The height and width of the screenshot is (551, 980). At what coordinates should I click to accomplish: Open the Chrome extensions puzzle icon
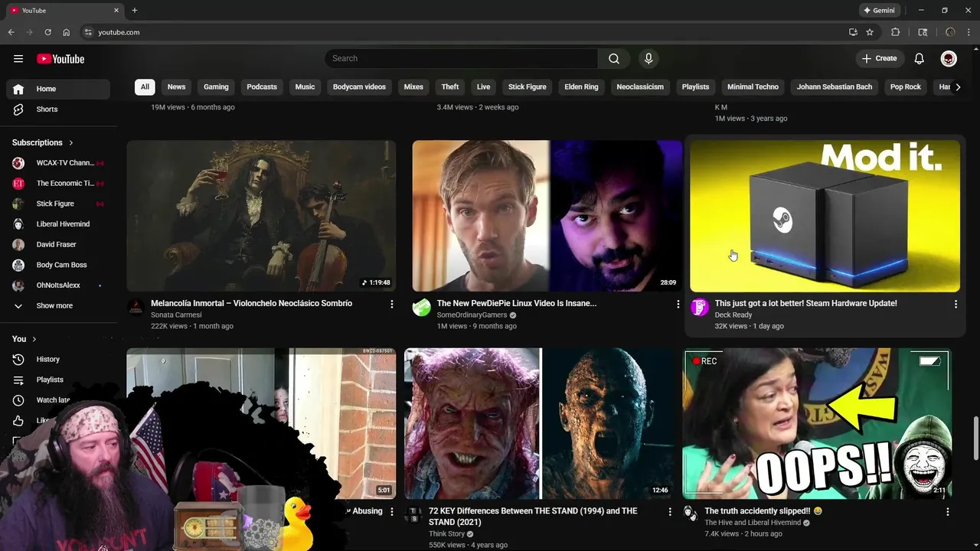pyautogui.click(x=895, y=32)
